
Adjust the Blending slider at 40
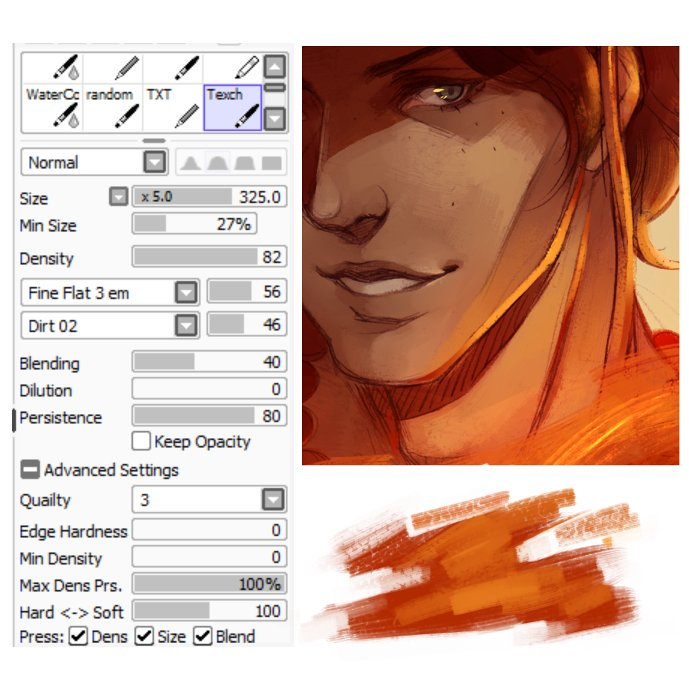pyautogui.click(x=209, y=362)
